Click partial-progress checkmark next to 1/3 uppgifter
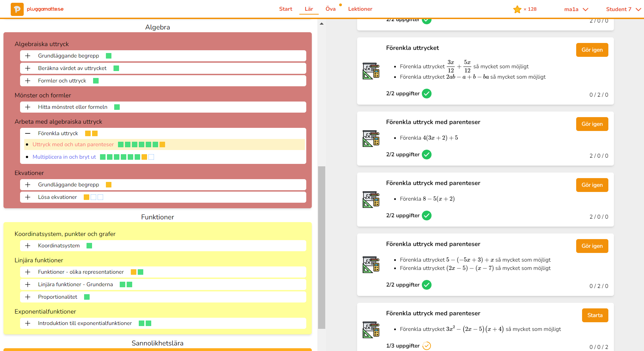This screenshot has height=351, width=644. click(427, 346)
